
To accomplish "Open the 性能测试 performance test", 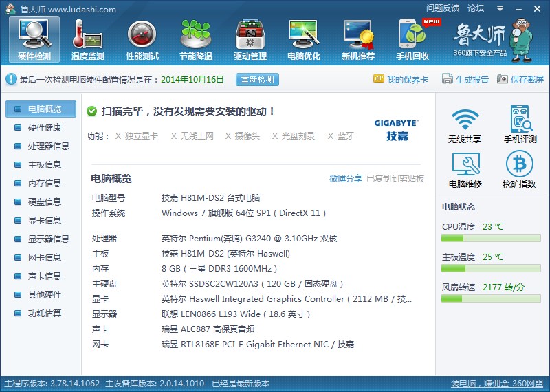I will (x=142, y=39).
